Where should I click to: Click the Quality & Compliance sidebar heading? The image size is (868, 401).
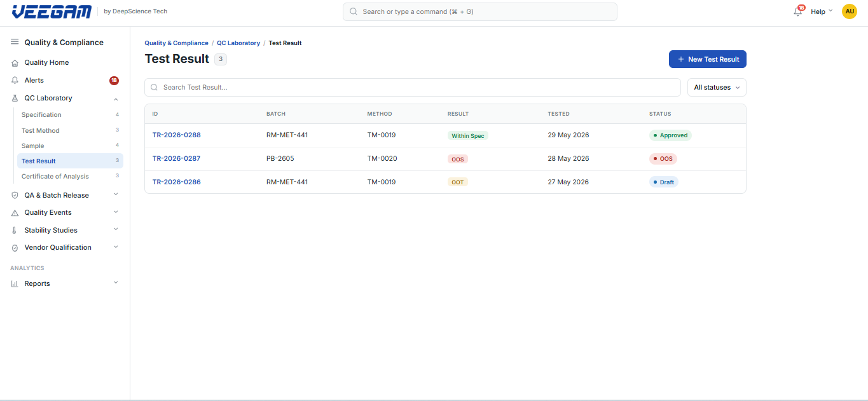[x=64, y=43]
